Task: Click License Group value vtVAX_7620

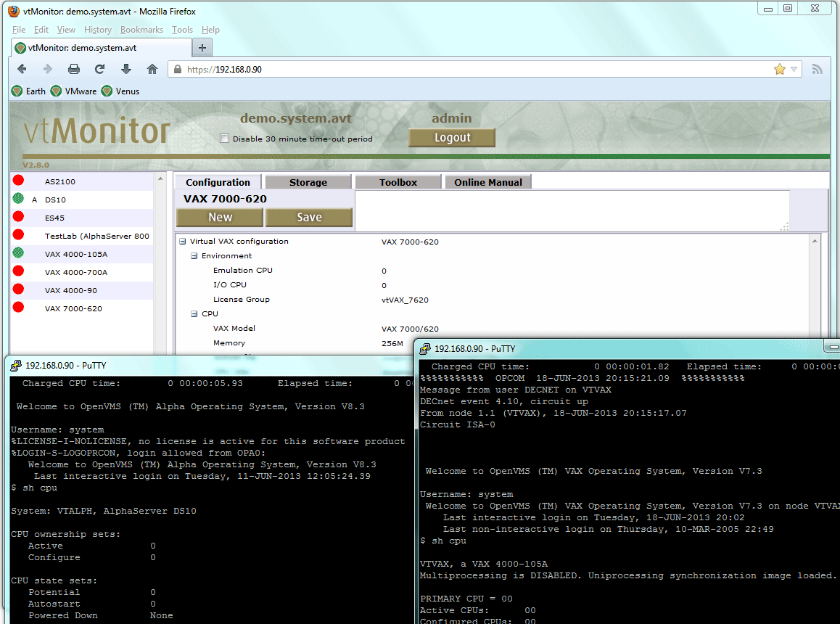Action: (405, 300)
